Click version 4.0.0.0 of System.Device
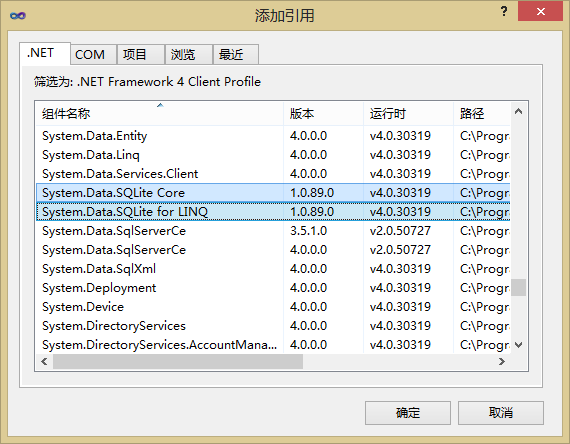The width and height of the screenshot is (570, 444). pyautogui.click(x=308, y=307)
